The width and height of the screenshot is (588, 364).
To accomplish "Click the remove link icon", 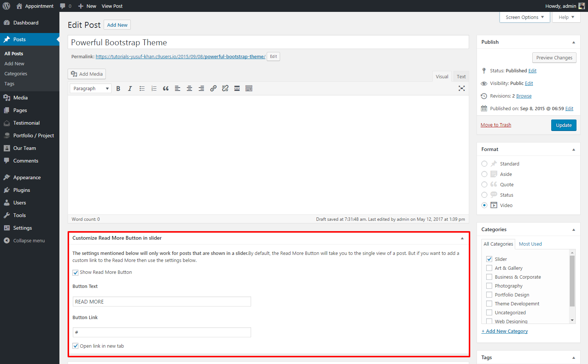I will coord(225,88).
